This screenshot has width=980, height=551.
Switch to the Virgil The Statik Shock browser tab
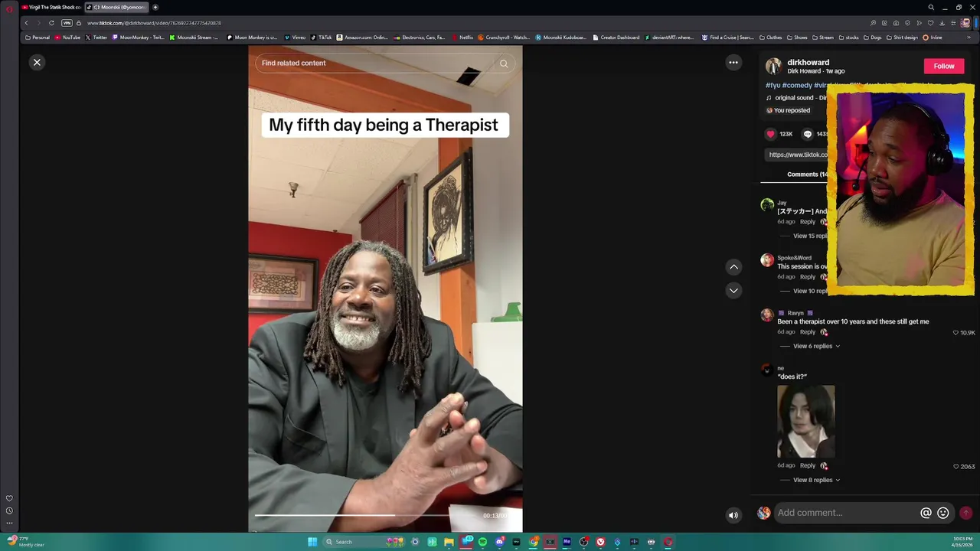coord(51,7)
